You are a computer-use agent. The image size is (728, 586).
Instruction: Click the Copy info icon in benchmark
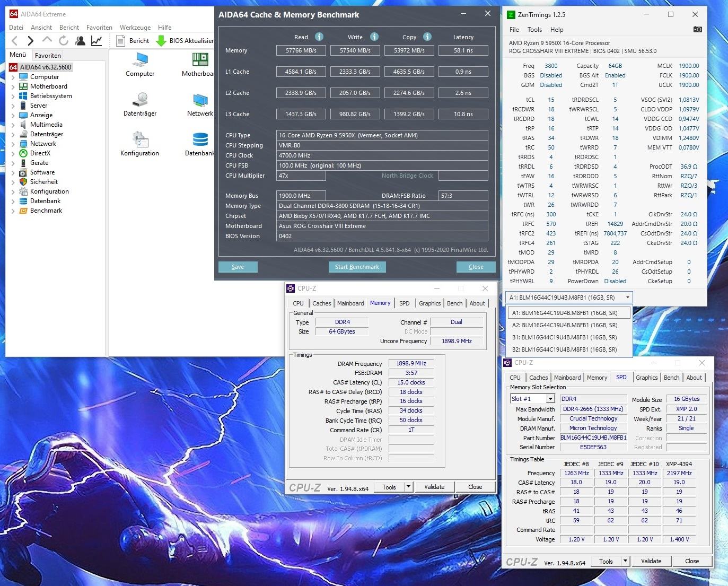point(427,37)
